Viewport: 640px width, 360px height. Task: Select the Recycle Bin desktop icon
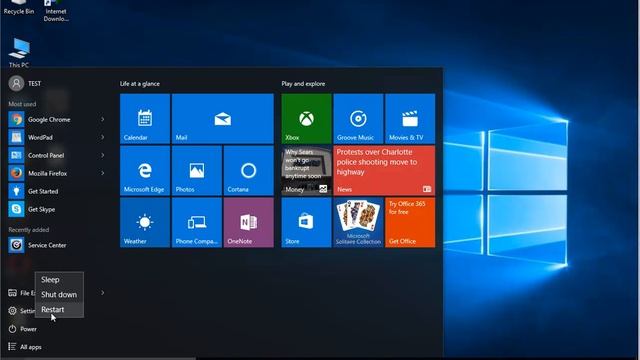[19, 7]
